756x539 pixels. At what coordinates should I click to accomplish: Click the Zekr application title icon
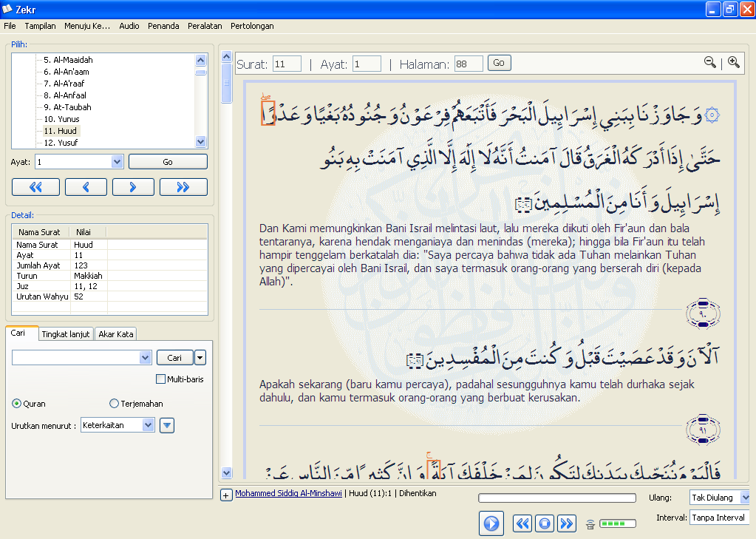pyautogui.click(x=7, y=9)
